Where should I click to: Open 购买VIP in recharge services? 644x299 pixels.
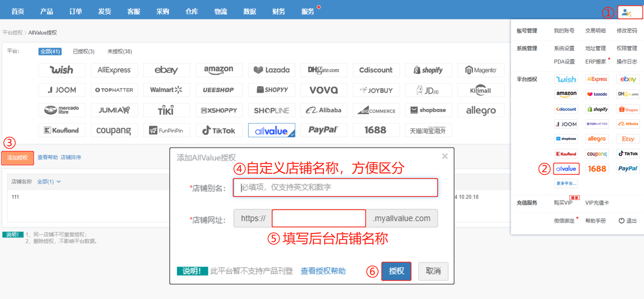pyautogui.click(x=563, y=203)
